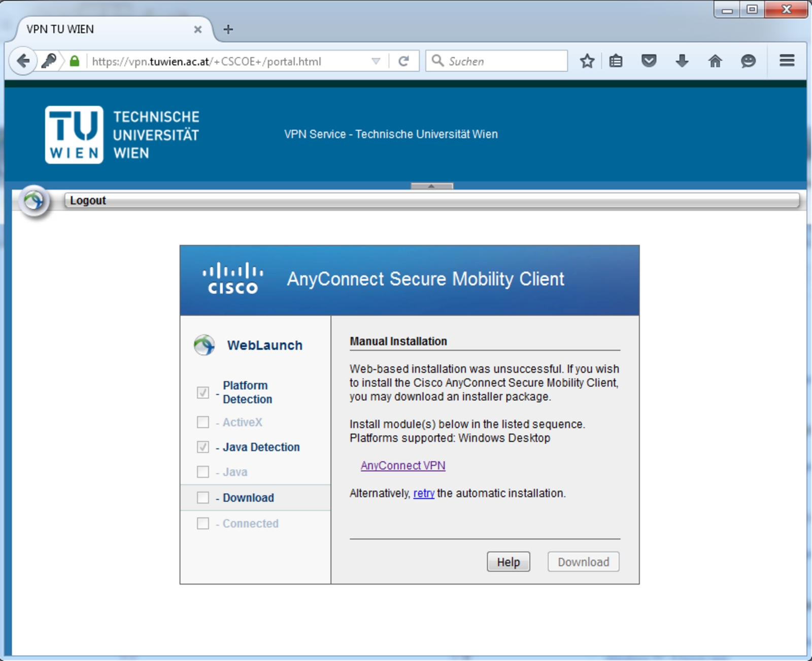
Task: Open the downloads arrow icon
Action: pyautogui.click(x=682, y=61)
